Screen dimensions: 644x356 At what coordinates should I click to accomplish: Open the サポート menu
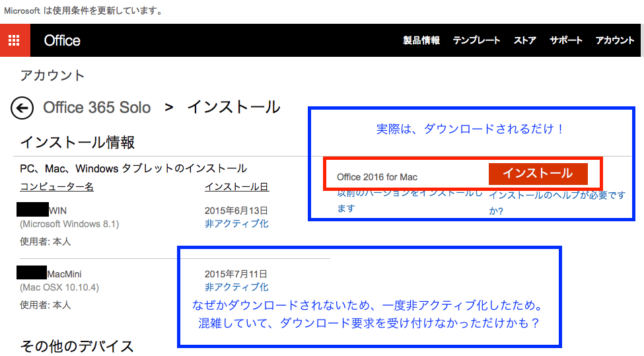tap(566, 40)
